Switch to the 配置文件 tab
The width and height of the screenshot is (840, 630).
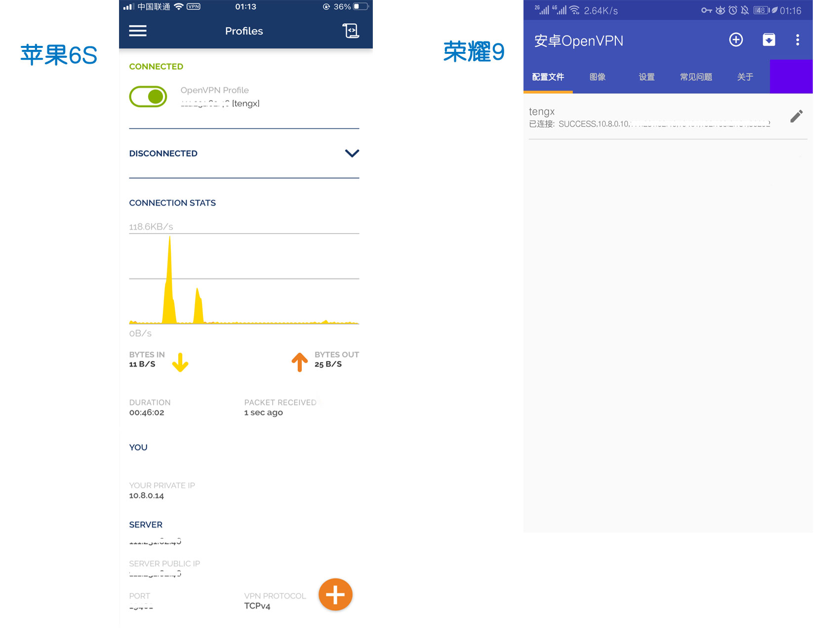548,77
